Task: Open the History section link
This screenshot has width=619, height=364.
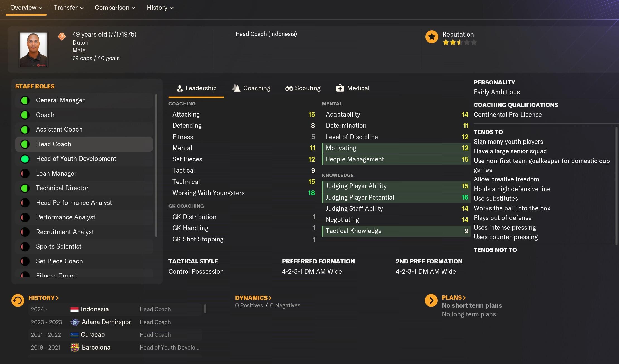Action: [x=43, y=298]
